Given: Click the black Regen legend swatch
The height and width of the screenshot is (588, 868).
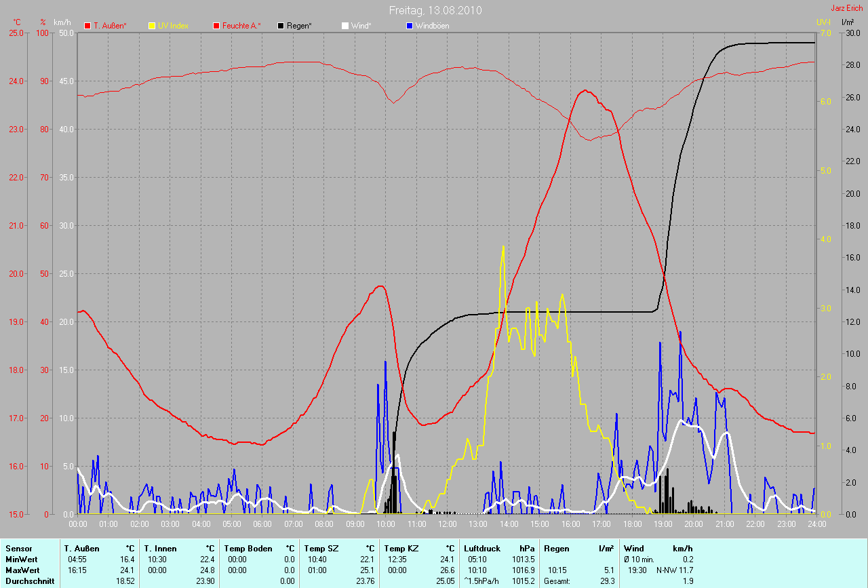Looking at the screenshot, I should click(x=281, y=26).
